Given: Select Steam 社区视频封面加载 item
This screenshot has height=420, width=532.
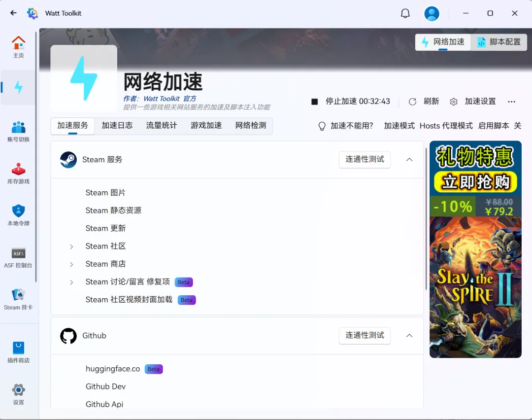Looking at the screenshot, I should pos(129,300).
